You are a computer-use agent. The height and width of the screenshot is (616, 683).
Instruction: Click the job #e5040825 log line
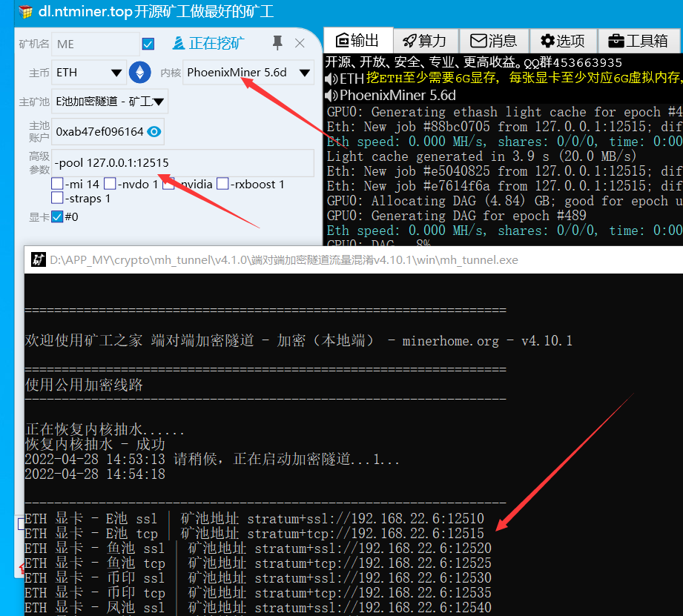(504, 171)
